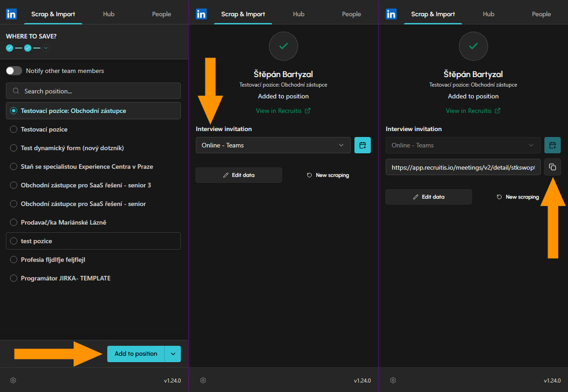Toggle Notify other team members switch
Viewport: 568px width, 392px height.
[x=14, y=70]
